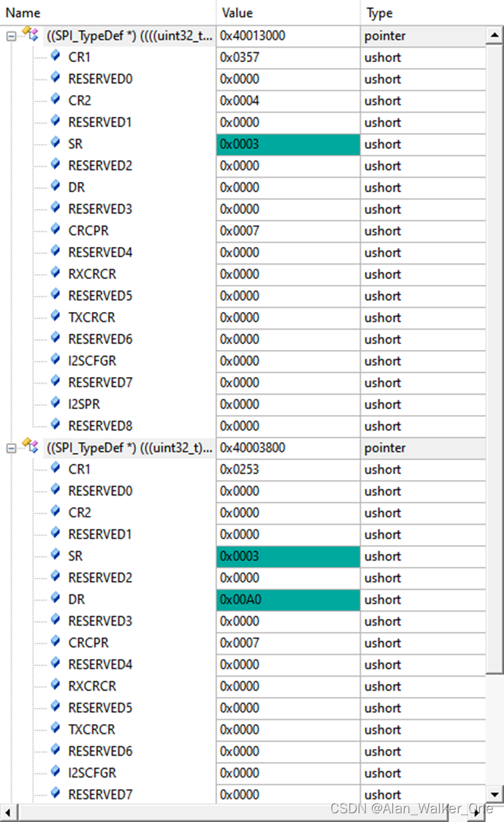
Task: Click the member icon beside I2SPR
Action: (x=56, y=403)
